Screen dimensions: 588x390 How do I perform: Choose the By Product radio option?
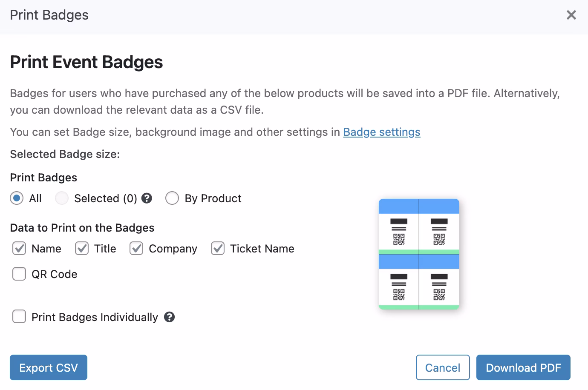[172, 198]
